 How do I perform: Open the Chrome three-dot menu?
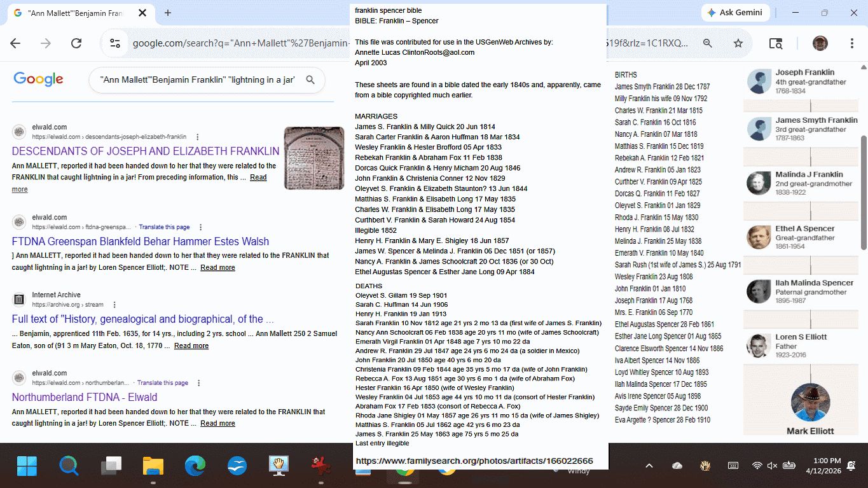pos(851,43)
